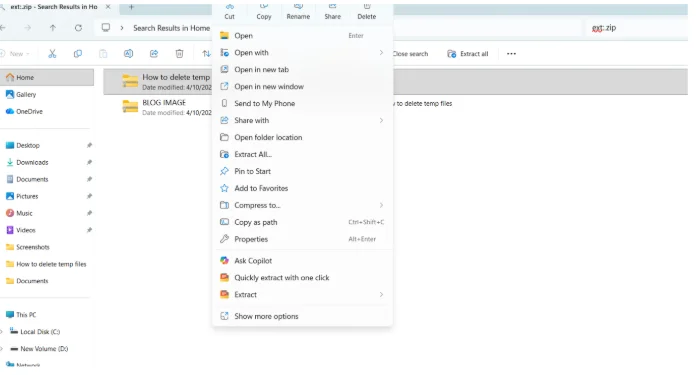Select Add to Favorites
696x375 pixels.
[302, 188]
